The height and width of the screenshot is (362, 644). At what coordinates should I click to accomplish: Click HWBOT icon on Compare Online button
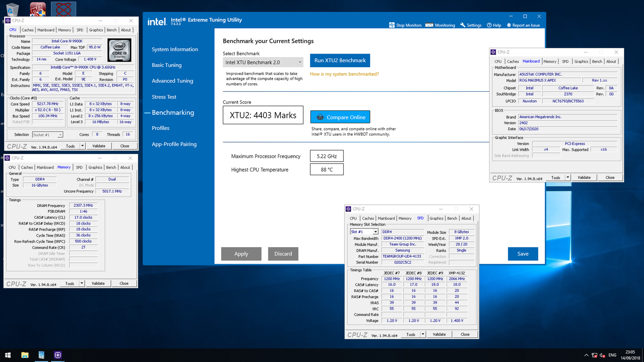pyautogui.click(x=320, y=117)
